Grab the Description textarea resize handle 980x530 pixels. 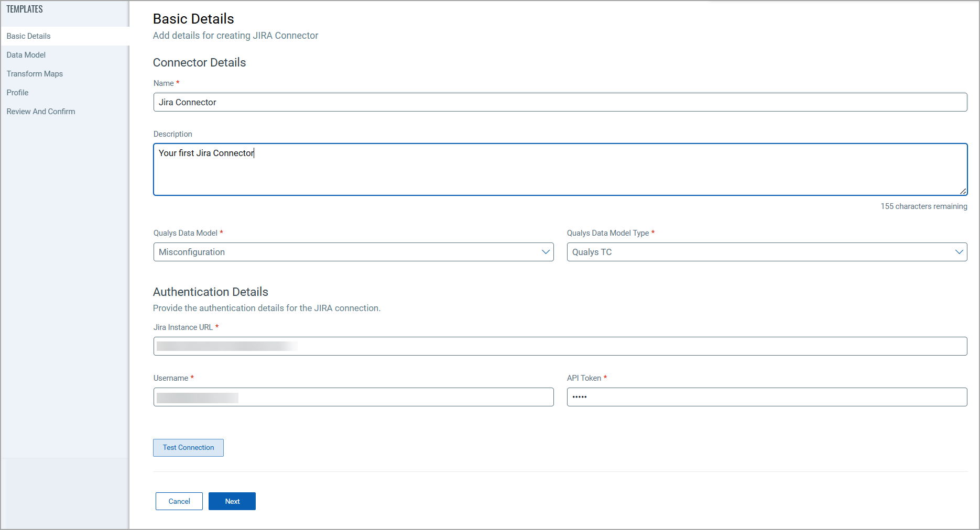963,191
